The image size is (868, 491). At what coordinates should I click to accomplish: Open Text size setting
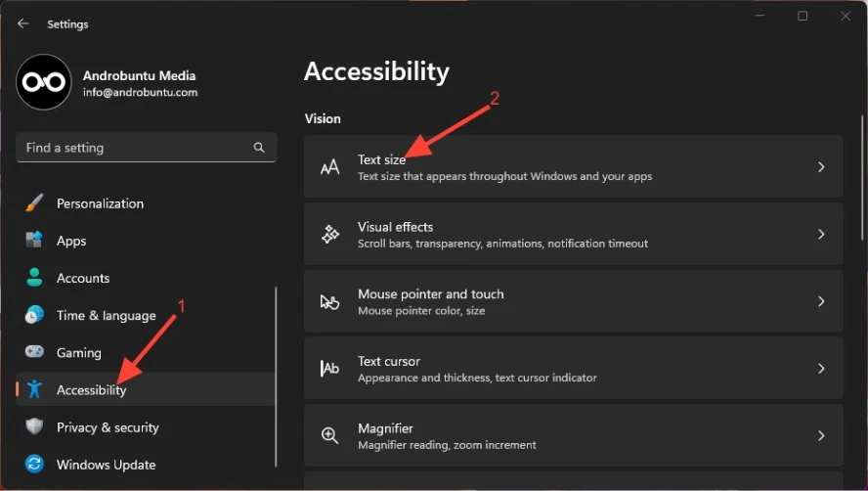click(x=574, y=167)
